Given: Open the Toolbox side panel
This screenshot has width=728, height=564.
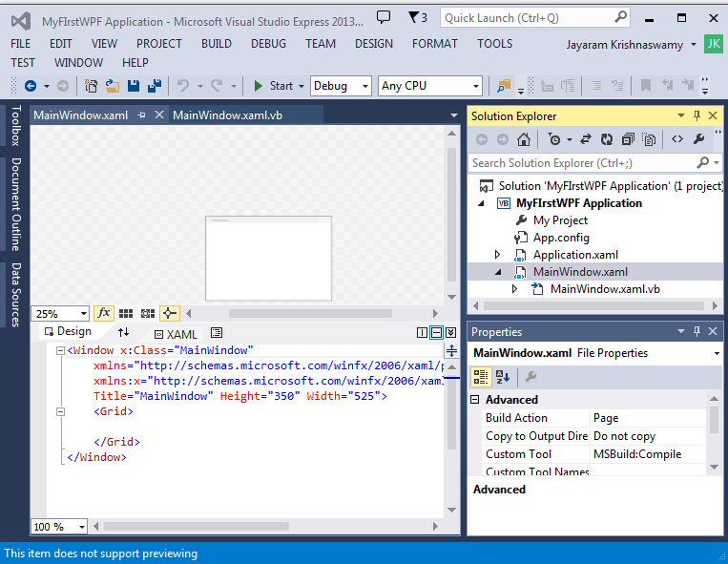Looking at the screenshot, I should pyautogui.click(x=16, y=125).
